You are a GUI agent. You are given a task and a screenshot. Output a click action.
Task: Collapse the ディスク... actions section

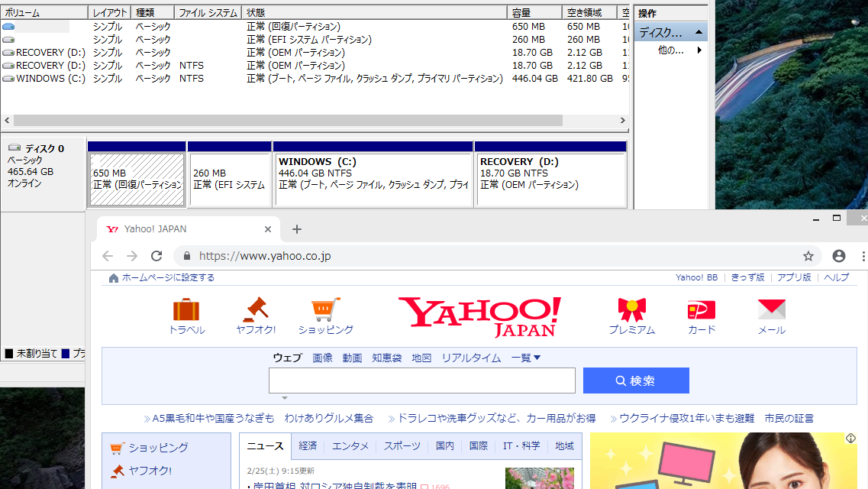(x=699, y=32)
